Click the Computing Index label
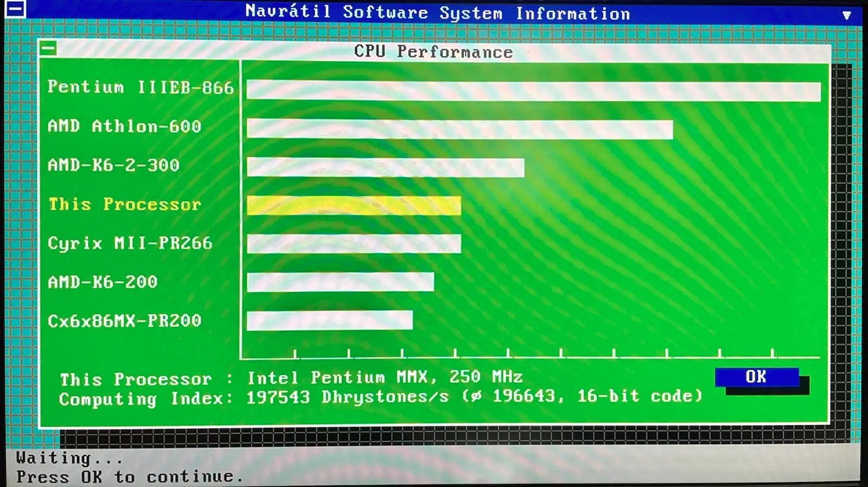Viewport: 868px width, 487px height. pyautogui.click(x=146, y=399)
